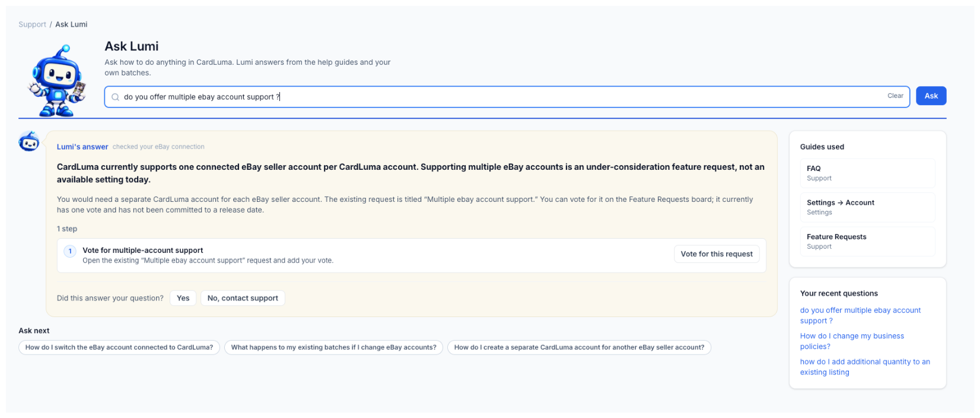Reopen recent question about multiple ebay account support
Image resolution: width=980 pixels, height=418 pixels.
pos(860,315)
